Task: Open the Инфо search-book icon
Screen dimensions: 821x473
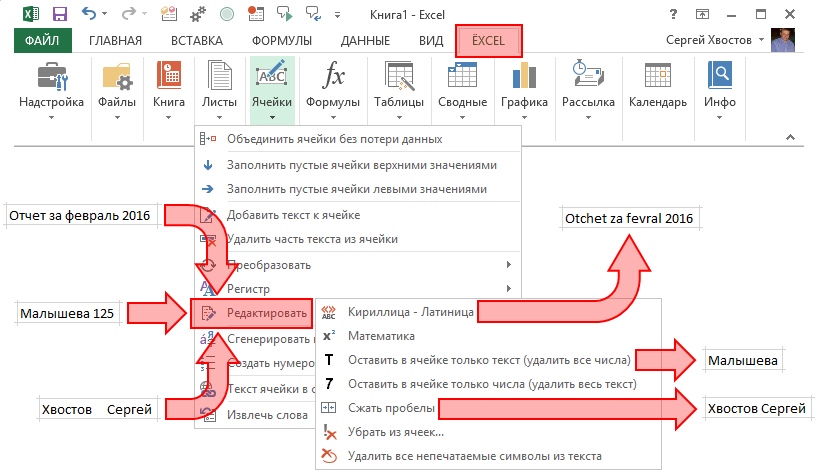Action: pos(720,76)
